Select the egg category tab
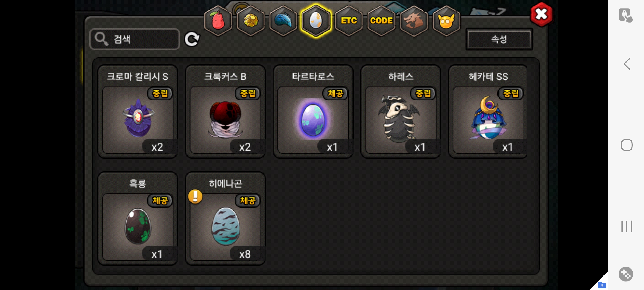Image resolution: width=644 pixels, height=290 pixels. 316,21
